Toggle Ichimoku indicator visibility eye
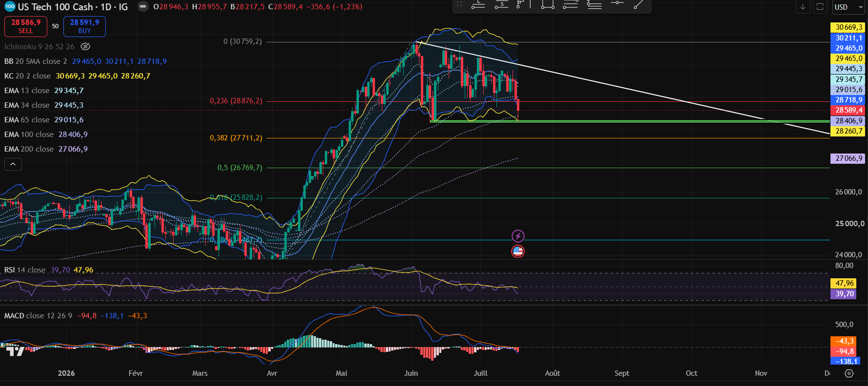This screenshot has height=386, width=868. pos(85,47)
